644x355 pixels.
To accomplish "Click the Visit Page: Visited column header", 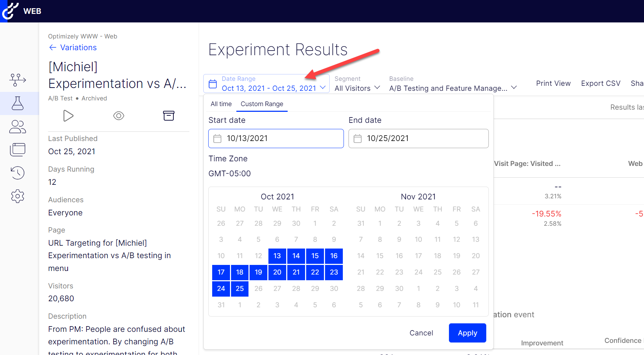I will [x=527, y=163].
